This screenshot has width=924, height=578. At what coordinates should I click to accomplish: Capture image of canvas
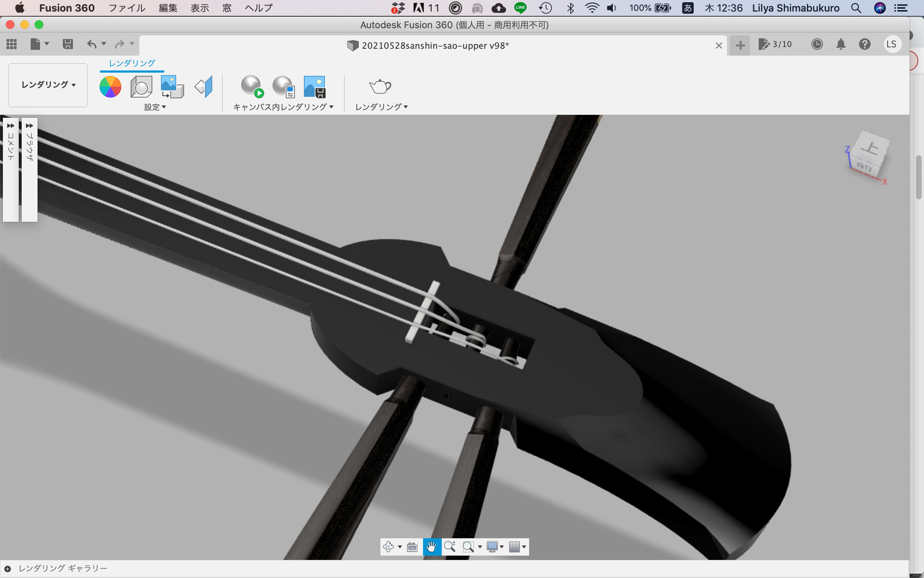click(315, 86)
